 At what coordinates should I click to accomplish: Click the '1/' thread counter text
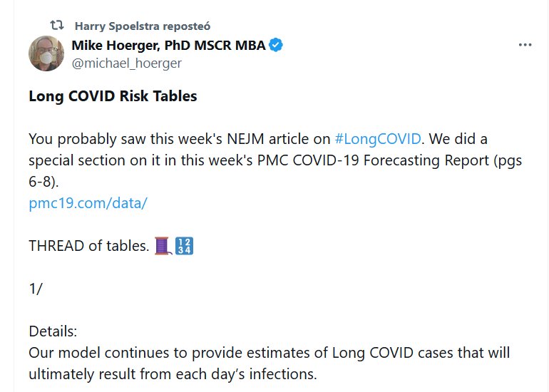[36, 289]
